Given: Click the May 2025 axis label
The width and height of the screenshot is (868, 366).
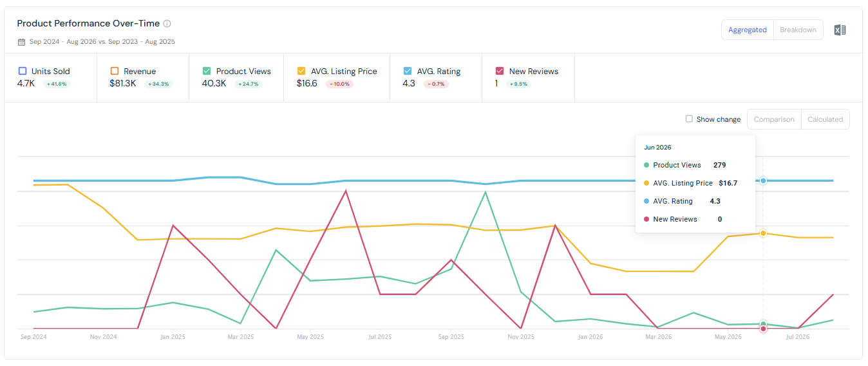Looking at the screenshot, I should 310,337.
